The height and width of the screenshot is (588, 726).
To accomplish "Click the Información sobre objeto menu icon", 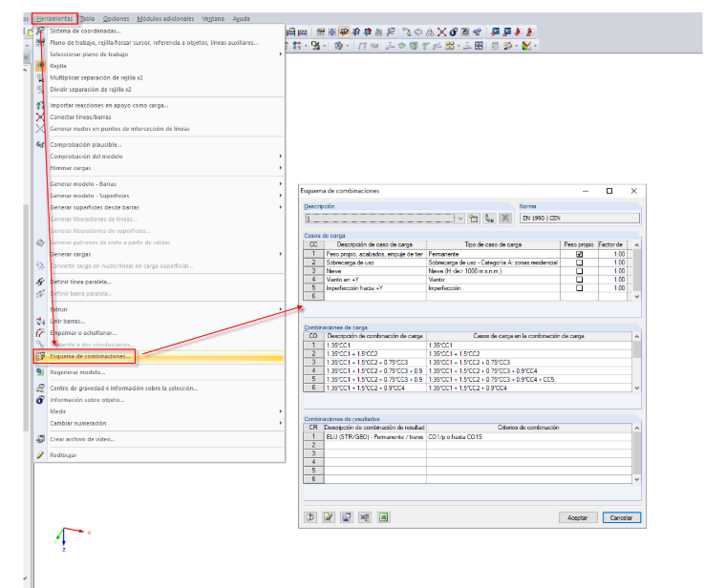I will coord(41,400).
